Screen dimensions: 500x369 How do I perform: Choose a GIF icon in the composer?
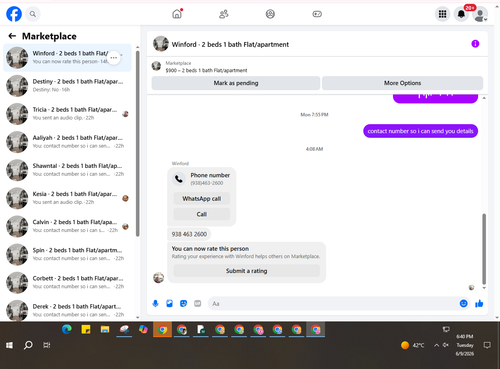198,303
